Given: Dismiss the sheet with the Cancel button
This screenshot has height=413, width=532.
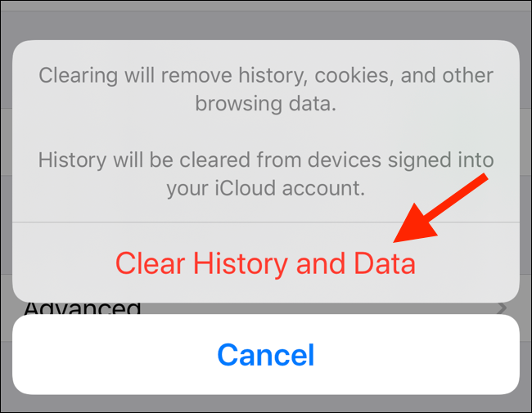Looking at the screenshot, I should click(x=266, y=354).
